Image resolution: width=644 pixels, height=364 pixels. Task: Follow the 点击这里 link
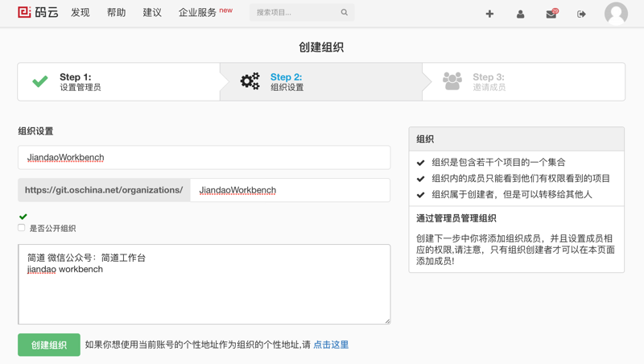[331, 345]
